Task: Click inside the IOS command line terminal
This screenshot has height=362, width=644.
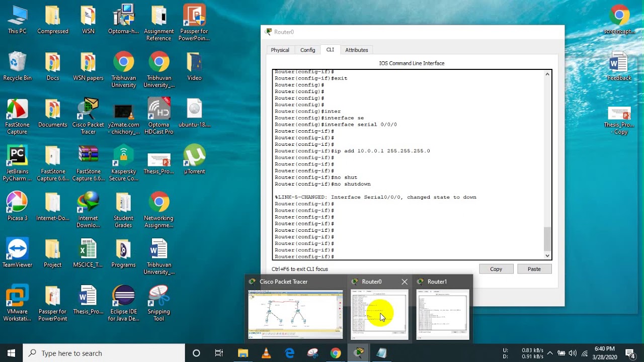Action: click(408, 164)
